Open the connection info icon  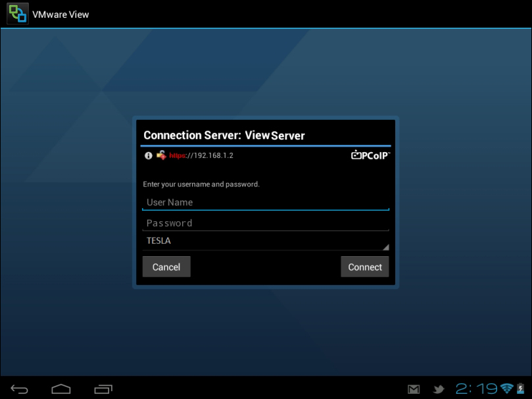148,155
